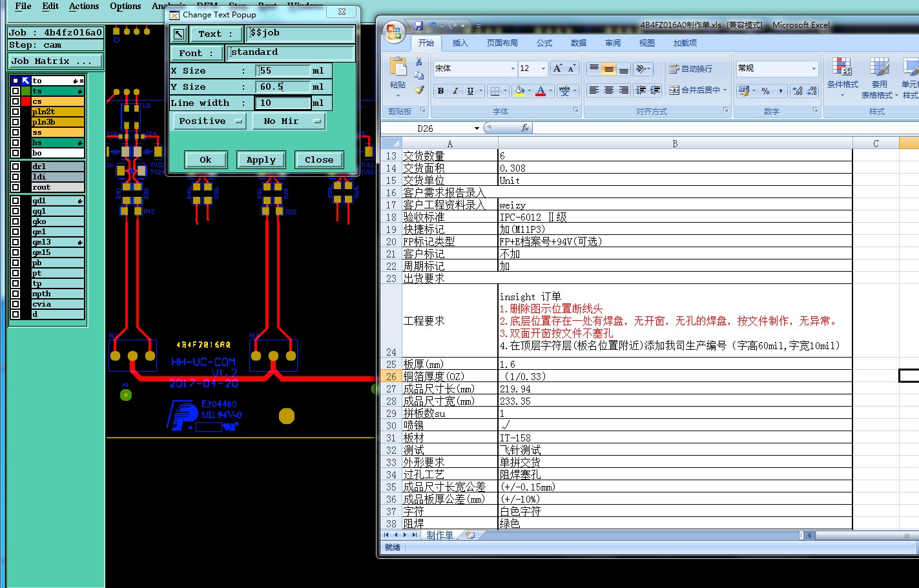
Task: Toggle checkbox for layer gm13
Action: [15, 242]
